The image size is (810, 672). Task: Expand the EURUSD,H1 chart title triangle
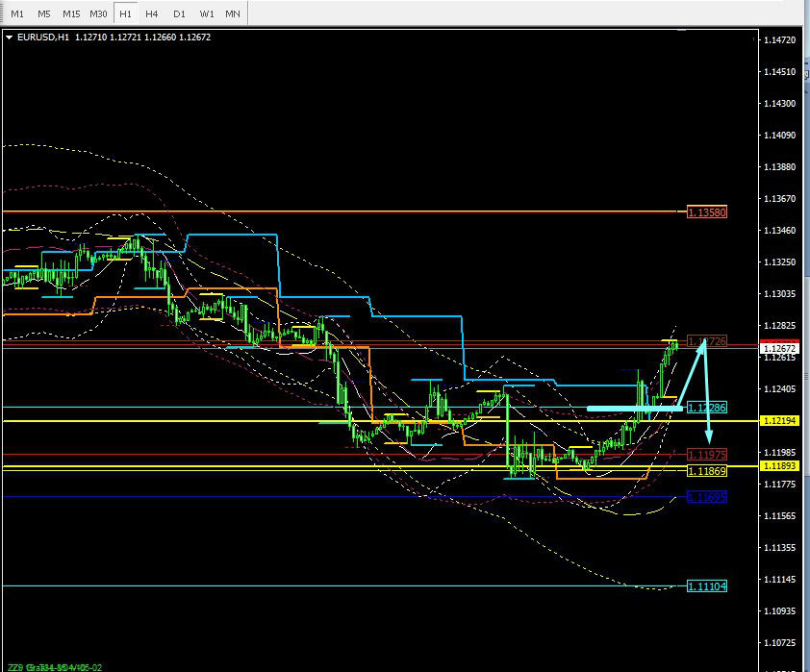point(10,37)
